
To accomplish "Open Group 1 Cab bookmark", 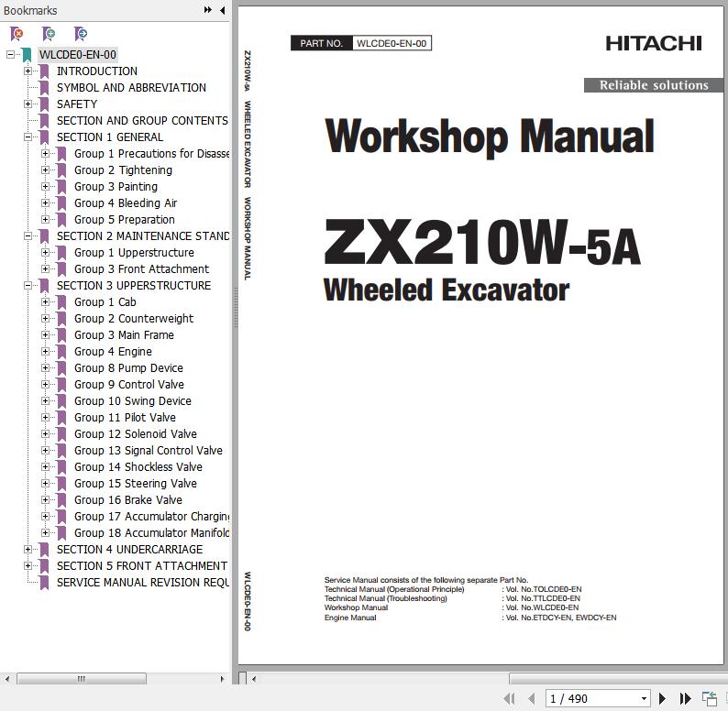I will coord(105,301).
